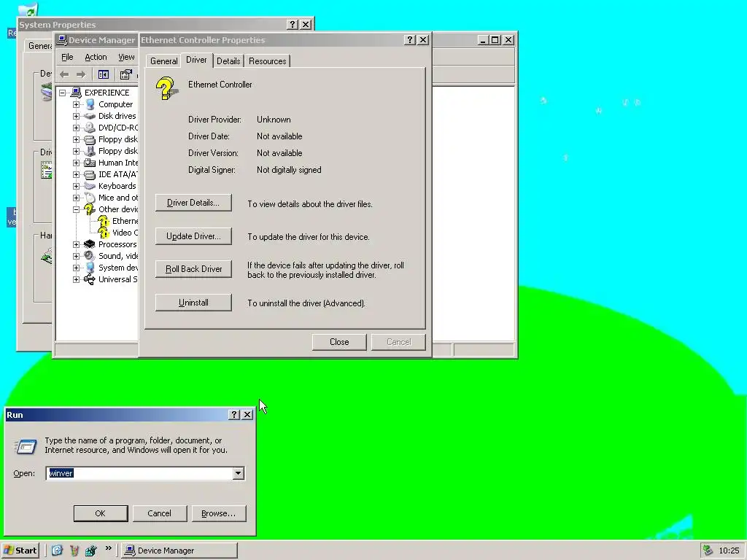747x560 pixels.
Task: Click Cancel in the Run dialog
Action: (160, 513)
